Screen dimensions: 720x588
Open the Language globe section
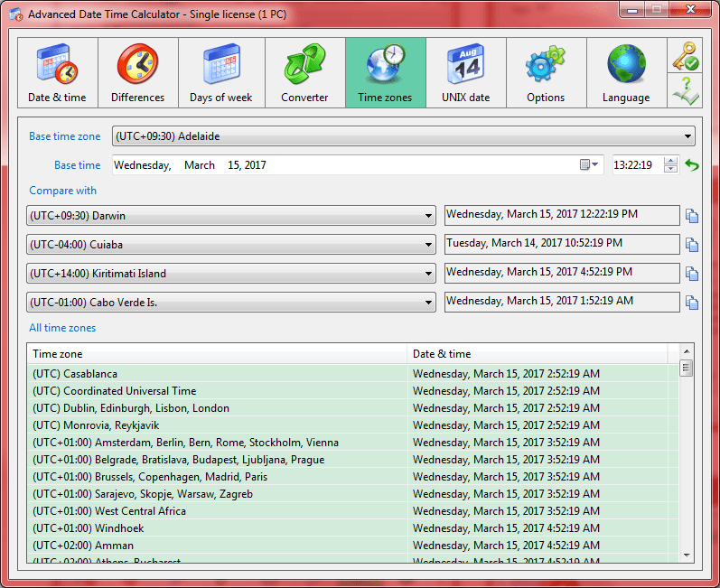click(626, 73)
